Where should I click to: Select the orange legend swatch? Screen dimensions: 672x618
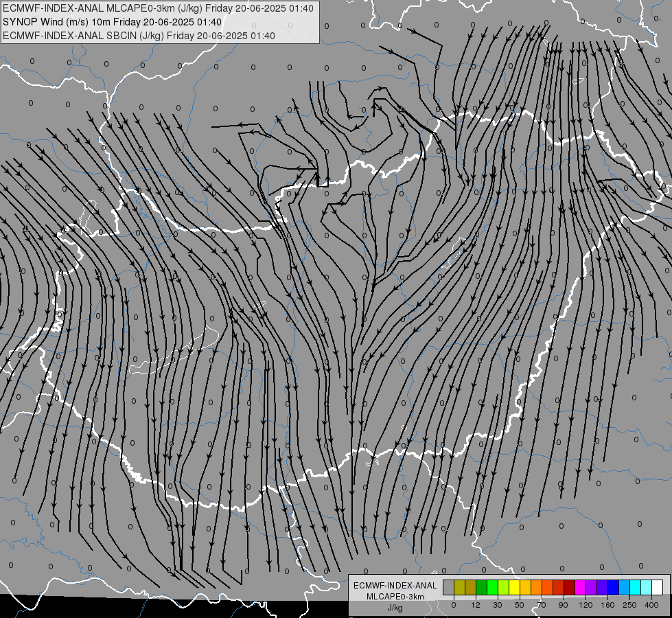click(537, 588)
